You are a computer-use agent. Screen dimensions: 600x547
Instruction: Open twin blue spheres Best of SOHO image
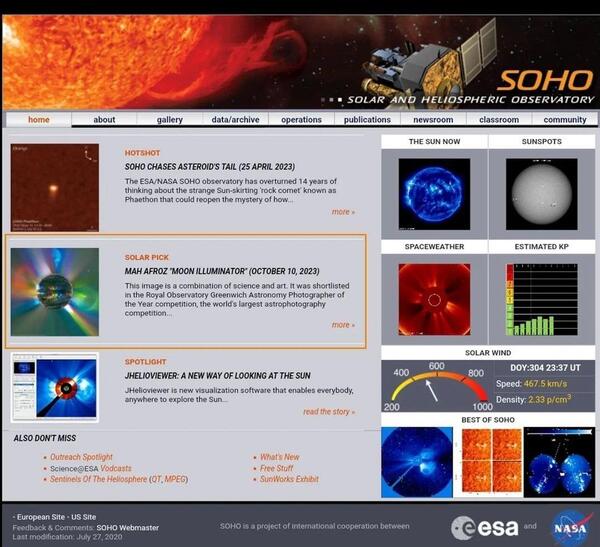click(559, 462)
